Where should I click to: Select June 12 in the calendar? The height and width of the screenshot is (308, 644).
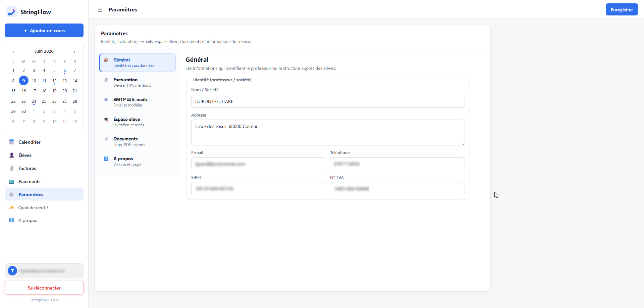coord(54,81)
